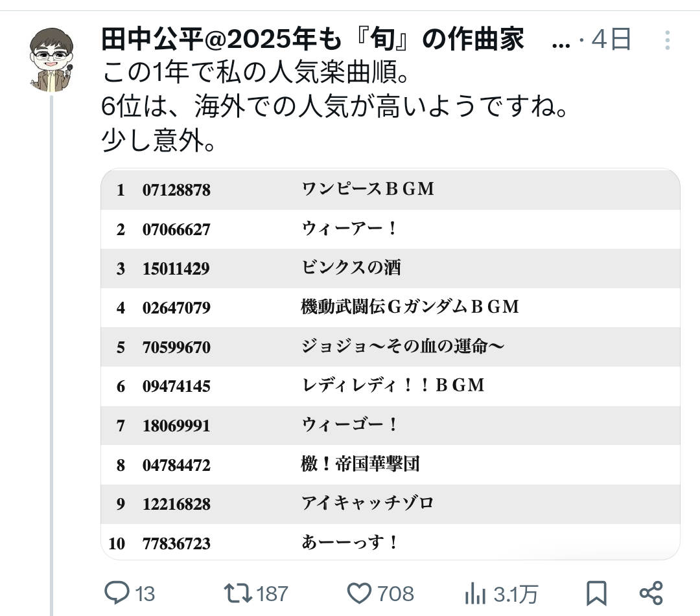Bookmark this tweet
Viewport: 700px width, 616px height.
coord(596,593)
